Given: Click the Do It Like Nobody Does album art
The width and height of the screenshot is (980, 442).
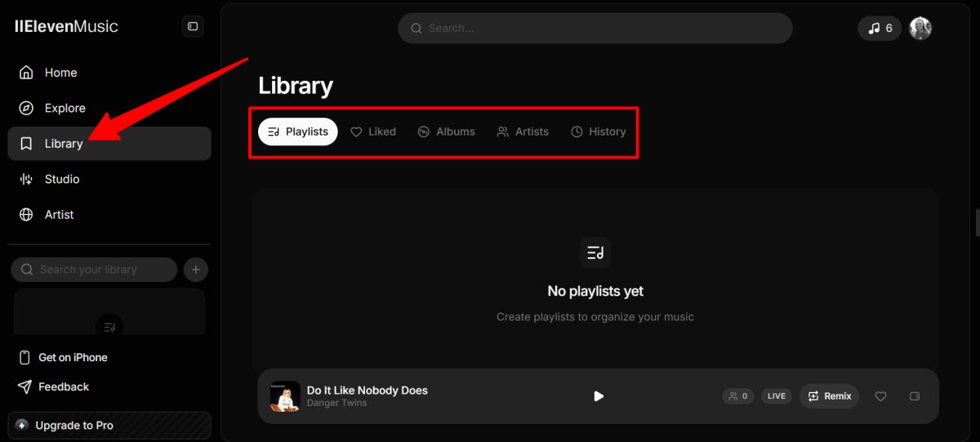Looking at the screenshot, I should tap(285, 396).
